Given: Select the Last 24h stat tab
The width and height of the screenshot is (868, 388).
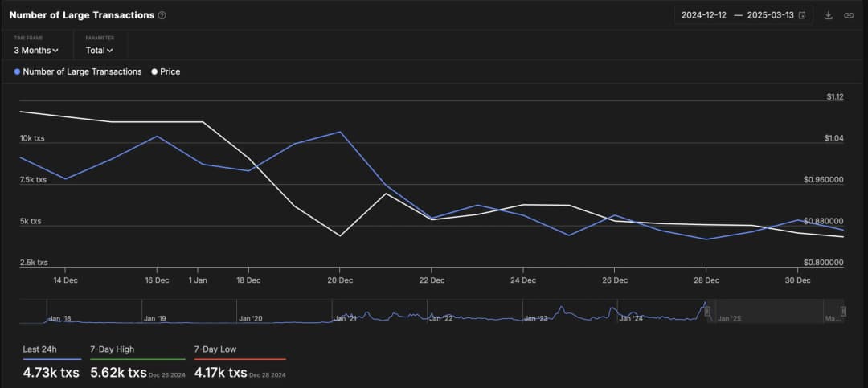Looking at the screenshot, I should (x=51, y=362).
